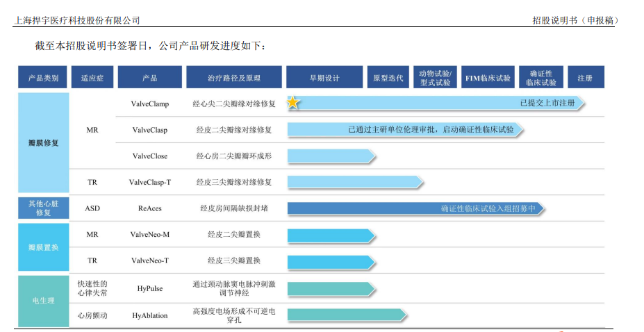Click the 确证性临床试验入组招募中 label

(488, 208)
